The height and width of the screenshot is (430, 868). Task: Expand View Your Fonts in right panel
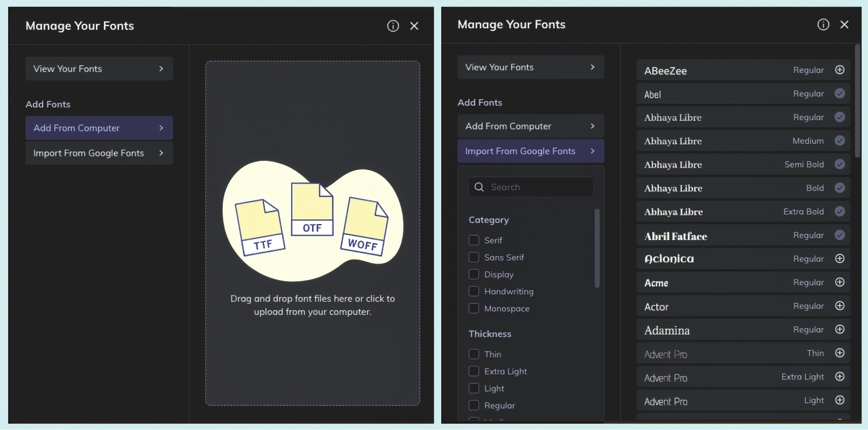tap(530, 67)
